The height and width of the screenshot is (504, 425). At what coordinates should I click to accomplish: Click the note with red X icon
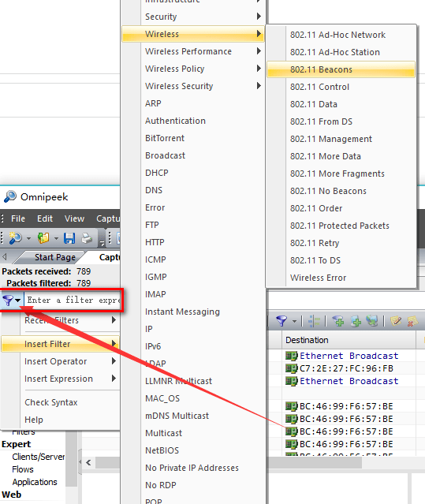[412, 321]
